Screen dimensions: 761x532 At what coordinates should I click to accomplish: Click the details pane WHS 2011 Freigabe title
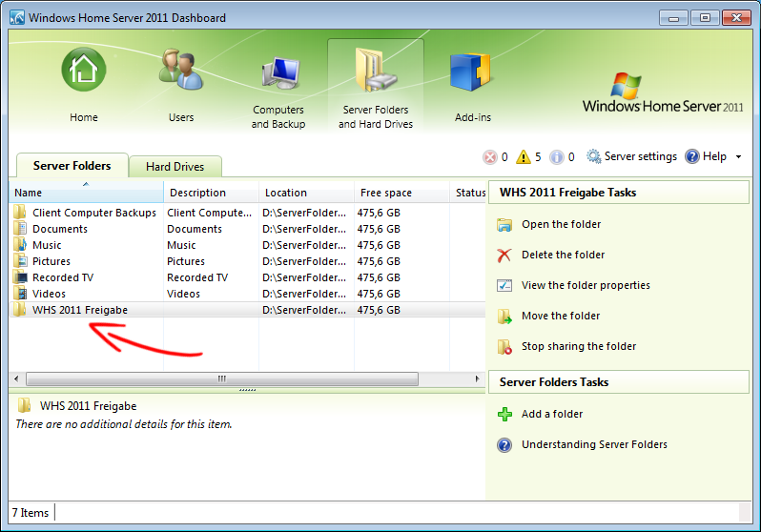pos(88,406)
